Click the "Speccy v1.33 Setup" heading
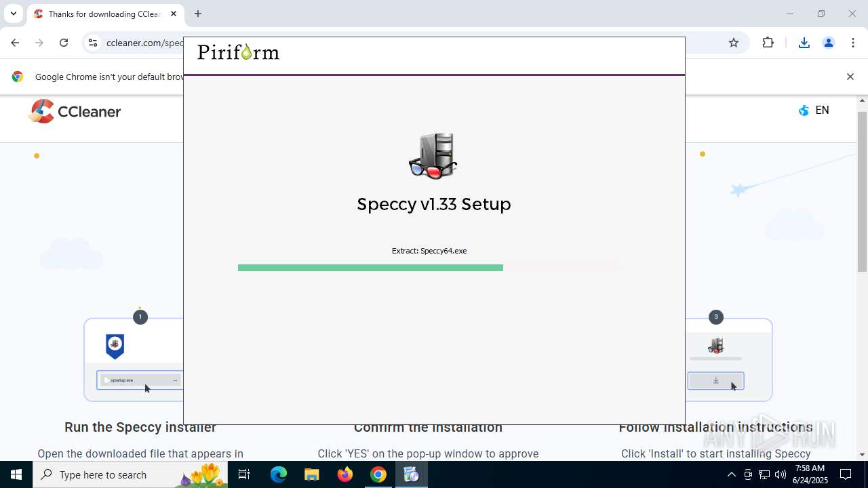The image size is (868, 488). (x=434, y=204)
